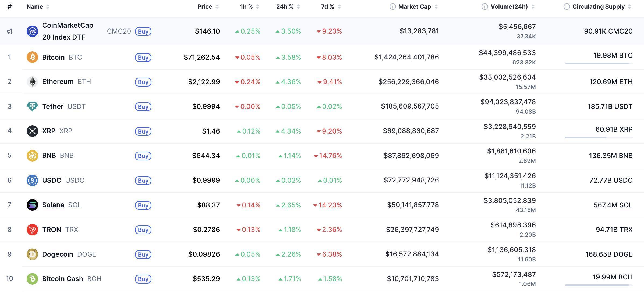Click the BNB coin icon
Screen dimensions: 644x294
tap(32, 155)
